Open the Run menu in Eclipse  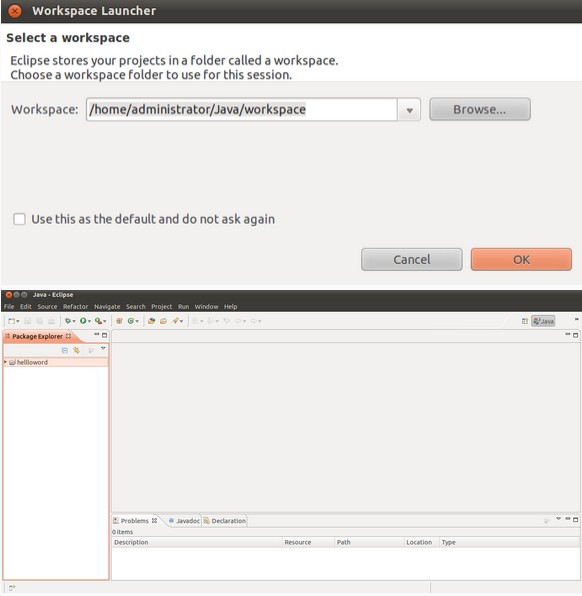point(184,307)
